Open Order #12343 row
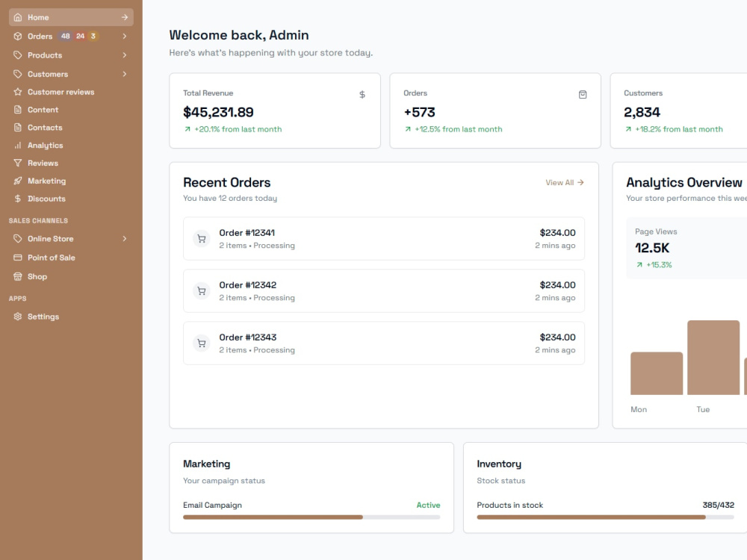 click(x=384, y=343)
